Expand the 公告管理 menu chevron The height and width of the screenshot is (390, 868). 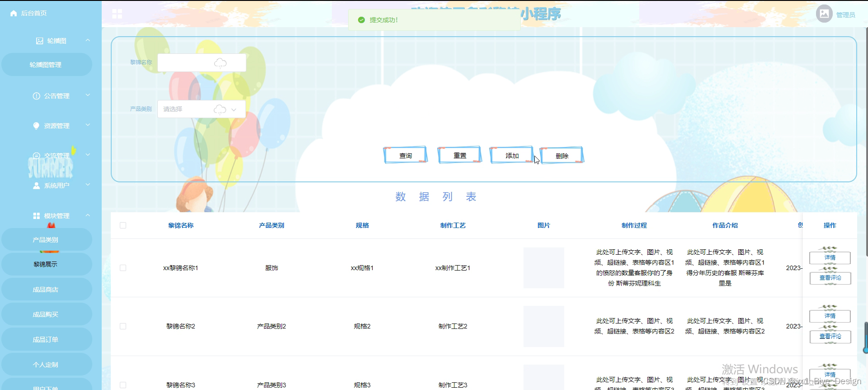[88, 95]
